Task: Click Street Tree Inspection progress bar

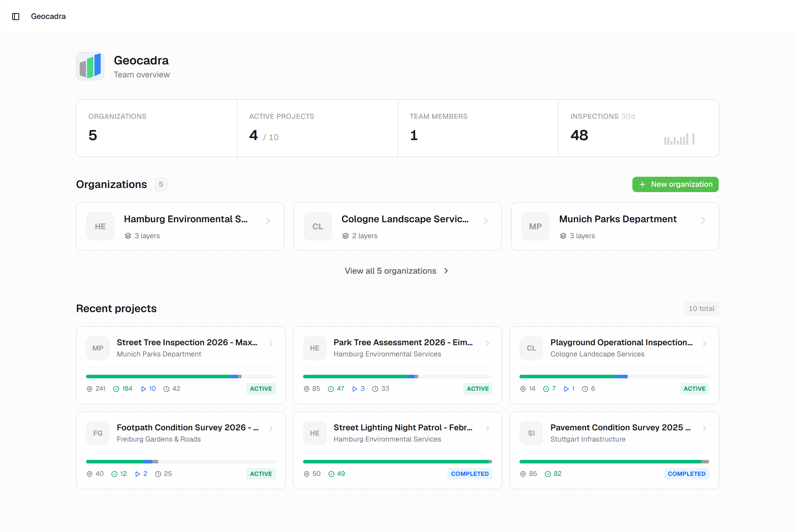Action: (x=181, y=377)
